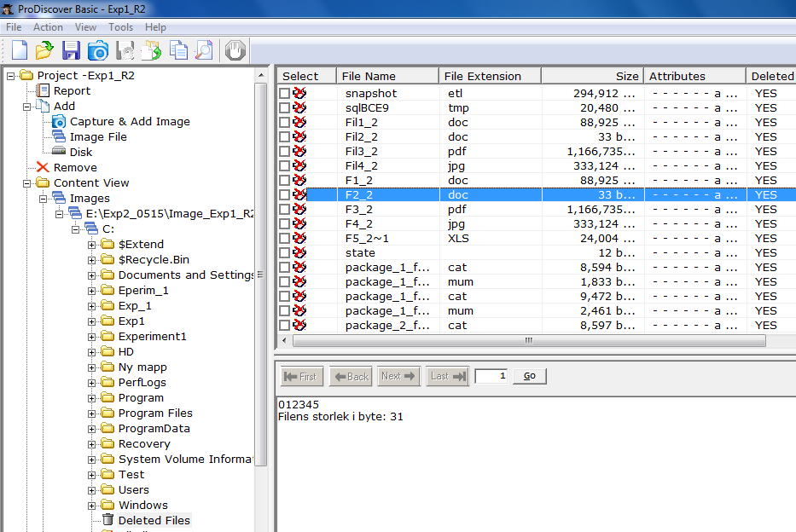Click the Windows folder icon in tree

107,504
